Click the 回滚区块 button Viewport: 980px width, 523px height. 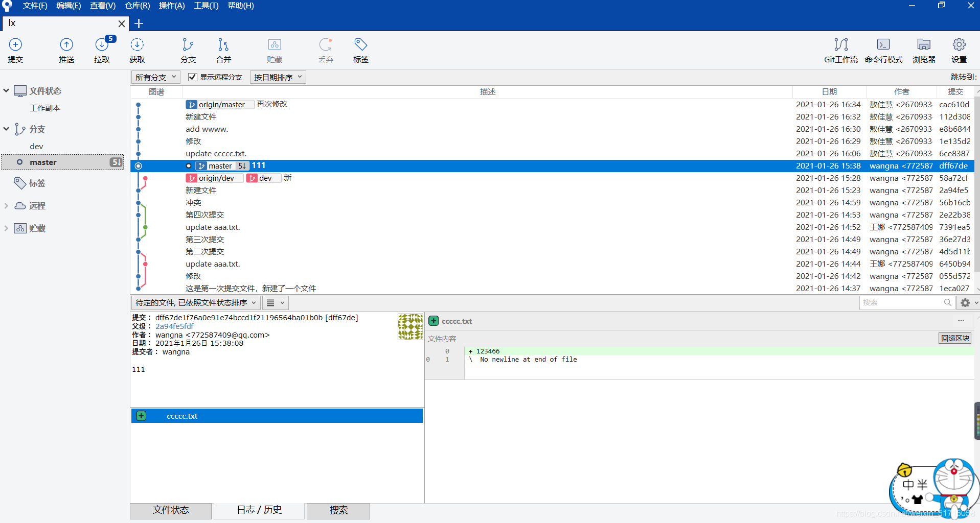tap(955, 338)
